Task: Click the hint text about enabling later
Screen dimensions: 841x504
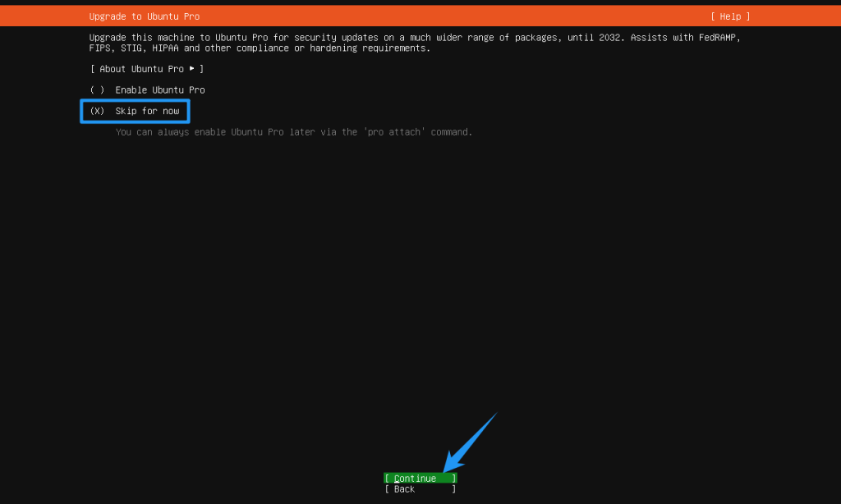Action: (x=246, y=132)
